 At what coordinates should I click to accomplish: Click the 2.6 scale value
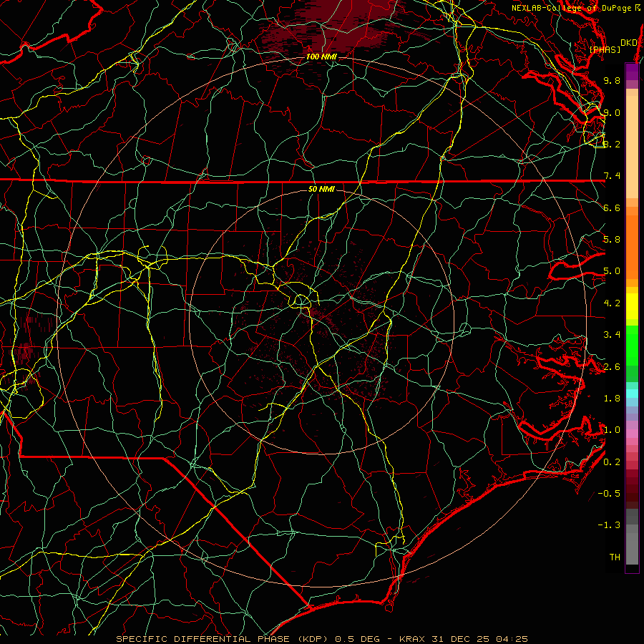tap(612, 367)
